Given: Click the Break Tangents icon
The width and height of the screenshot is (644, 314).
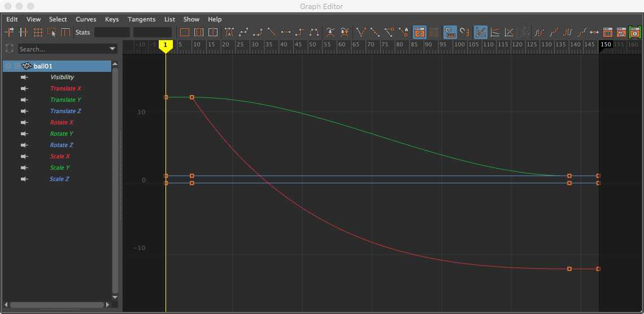Looking at the screenshot, I should 361,32.
